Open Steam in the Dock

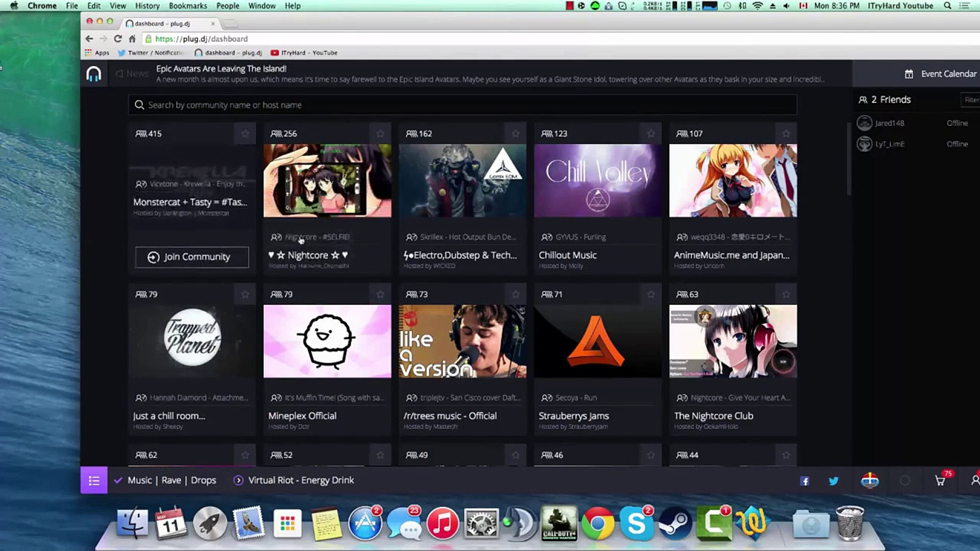675,523
